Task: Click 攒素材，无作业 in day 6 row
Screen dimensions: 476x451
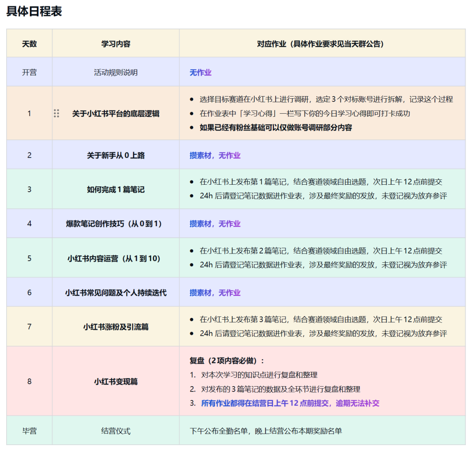Action: pos(215,293)
